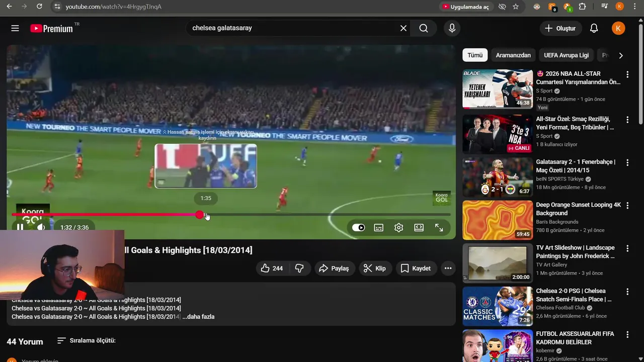Open the Chelsea Football Club channel name
Viewport: 644px width, 362px height.
pyautogui.click(x=560, y=308)
